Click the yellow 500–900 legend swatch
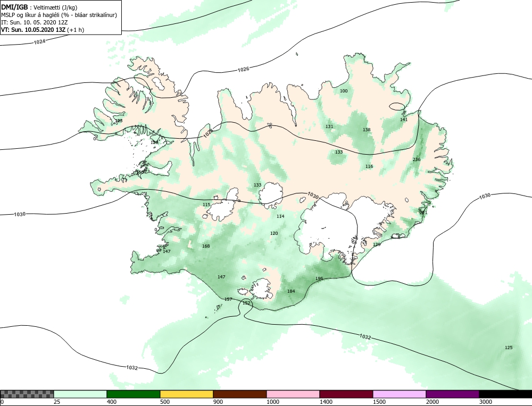 tap(187, 394)
